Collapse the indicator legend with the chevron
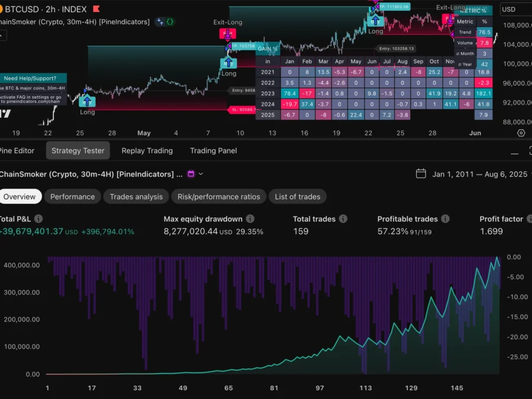 point(2,35)
